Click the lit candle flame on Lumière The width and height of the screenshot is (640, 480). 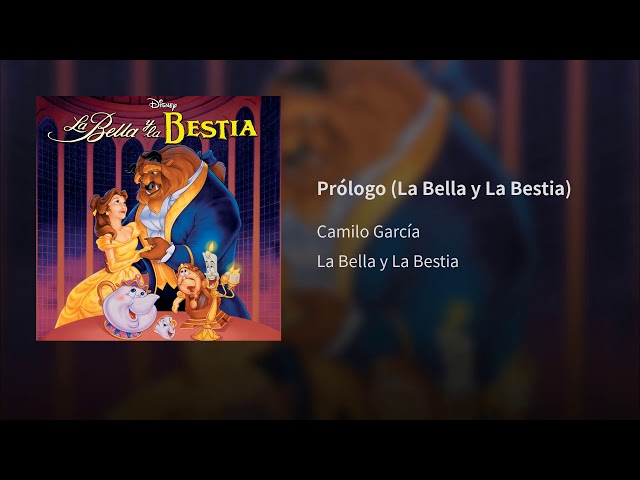pyautogui.click(x=211, y=246)
